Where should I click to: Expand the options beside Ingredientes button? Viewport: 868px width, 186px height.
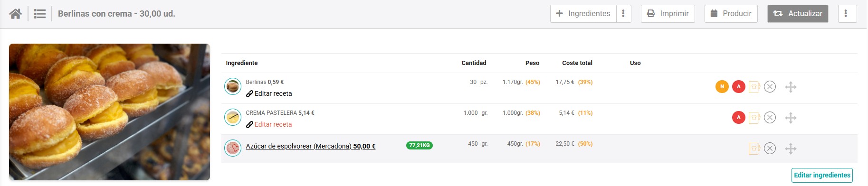coord(623,14)
